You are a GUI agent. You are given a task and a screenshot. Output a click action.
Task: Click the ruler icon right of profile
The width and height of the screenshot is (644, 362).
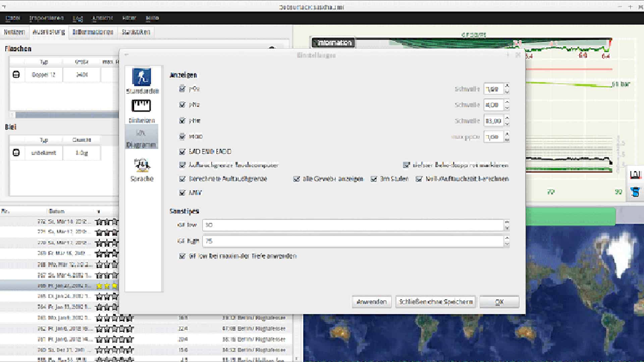(635, 174)
